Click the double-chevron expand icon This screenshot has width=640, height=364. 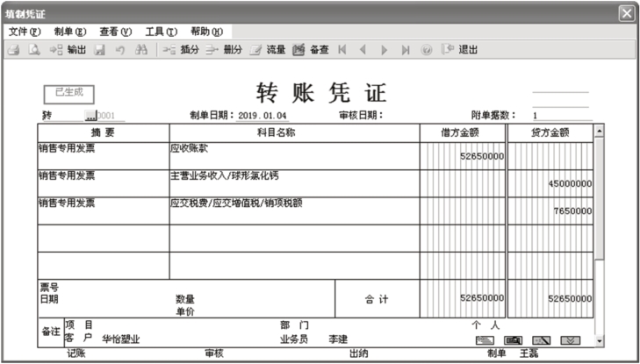(x=570, y=340)
